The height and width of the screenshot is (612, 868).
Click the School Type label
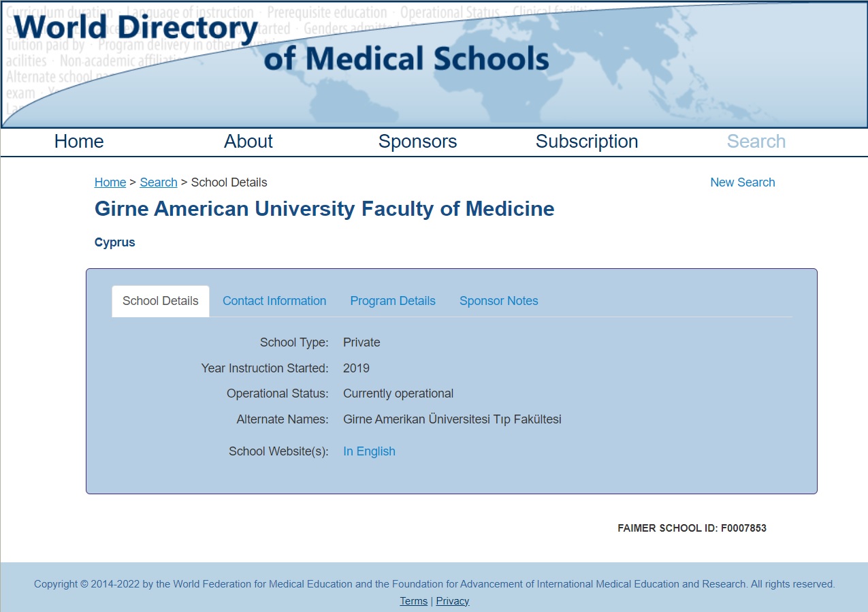(x=294, y=342)
